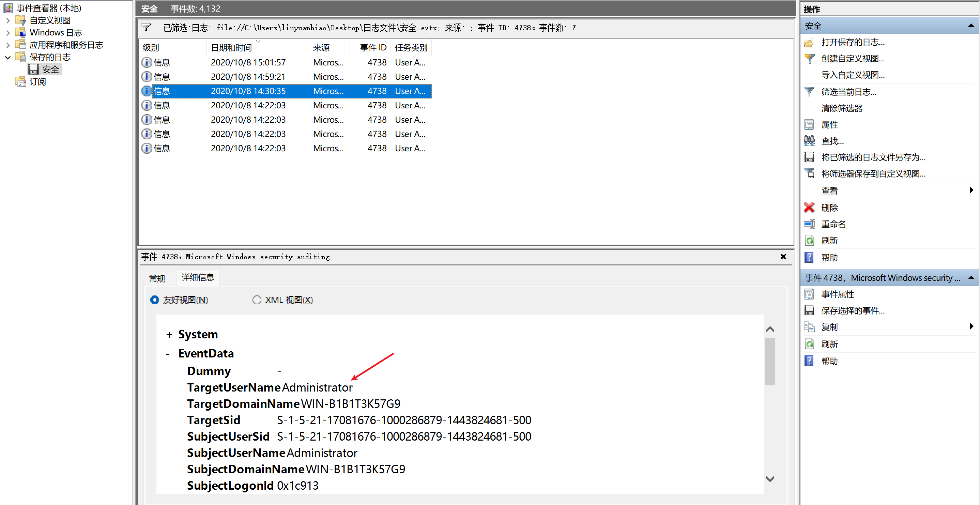Collapse the EventData node
The width and height of the screenshot is (980, 505).
pos(168,354)
